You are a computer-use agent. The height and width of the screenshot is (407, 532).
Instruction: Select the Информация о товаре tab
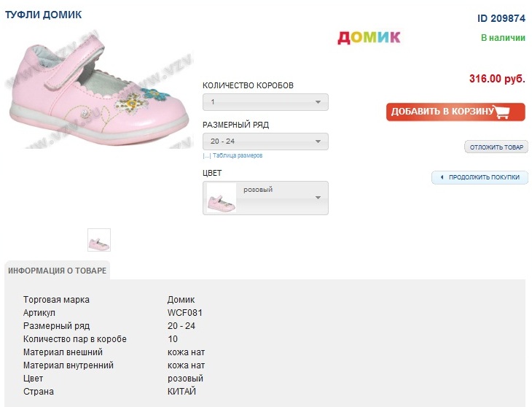[58, 271]
